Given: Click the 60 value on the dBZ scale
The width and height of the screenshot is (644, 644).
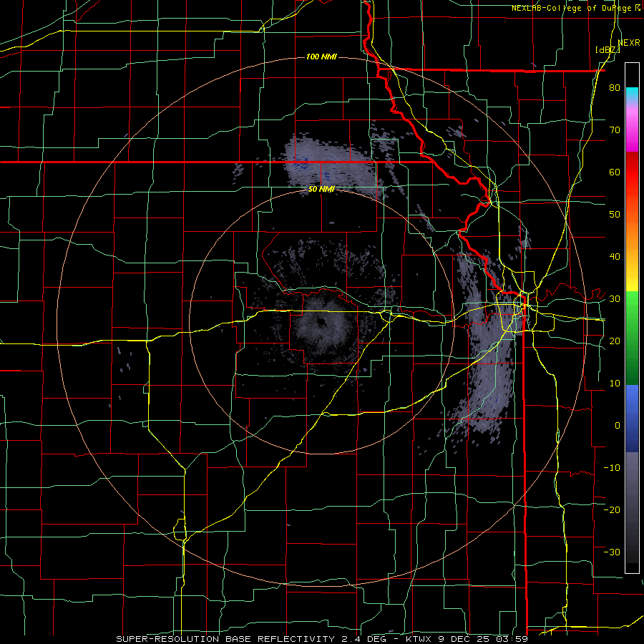Looking at the screenshot, I should [x=615, y=172].
